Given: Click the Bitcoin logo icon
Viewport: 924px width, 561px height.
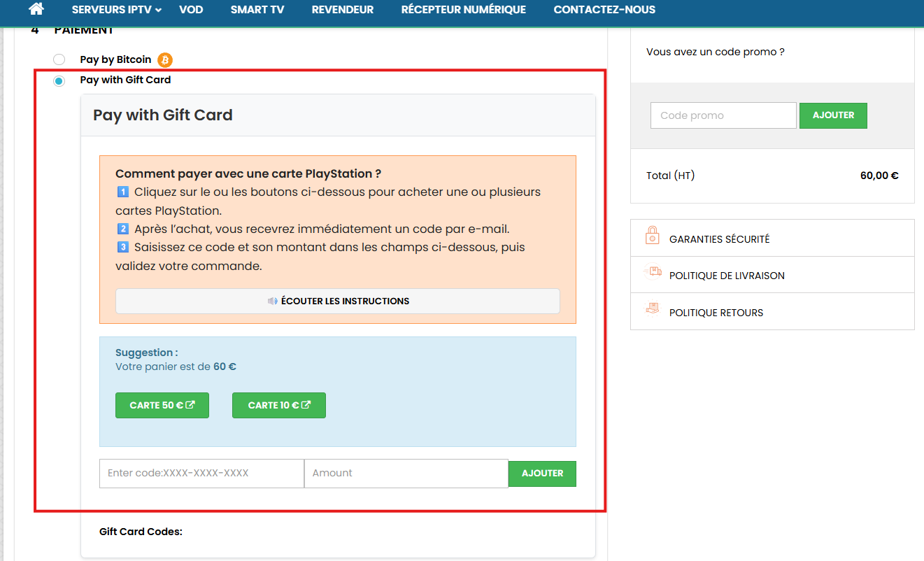Looking at the screenshot, I should (x=164, y=60).
